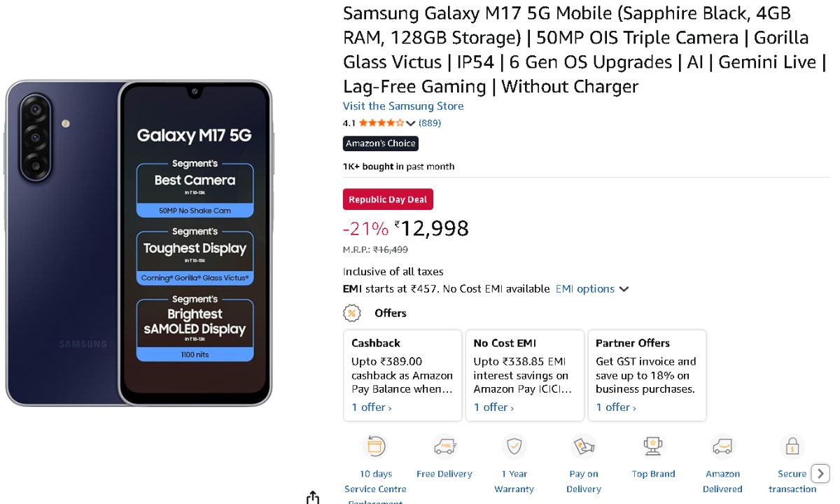
Task: Click the Amazon Delivered icon
Action: tap(722, 446)
